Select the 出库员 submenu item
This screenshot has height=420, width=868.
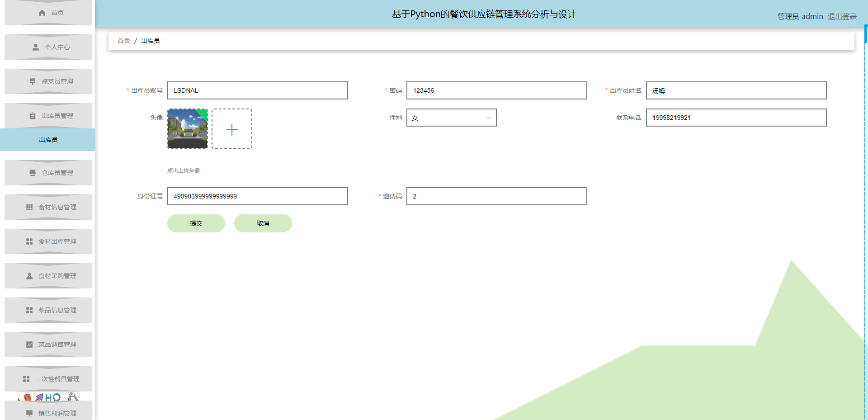pyautogui.click(x=47, y=140)
